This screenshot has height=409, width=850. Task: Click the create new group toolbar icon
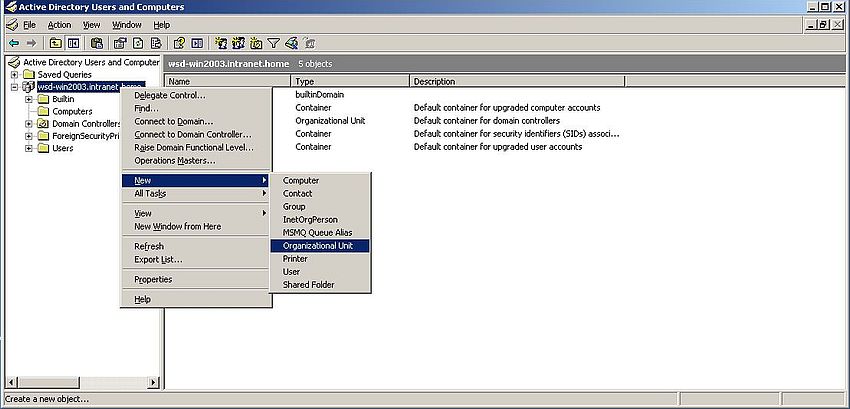(239, 43)
